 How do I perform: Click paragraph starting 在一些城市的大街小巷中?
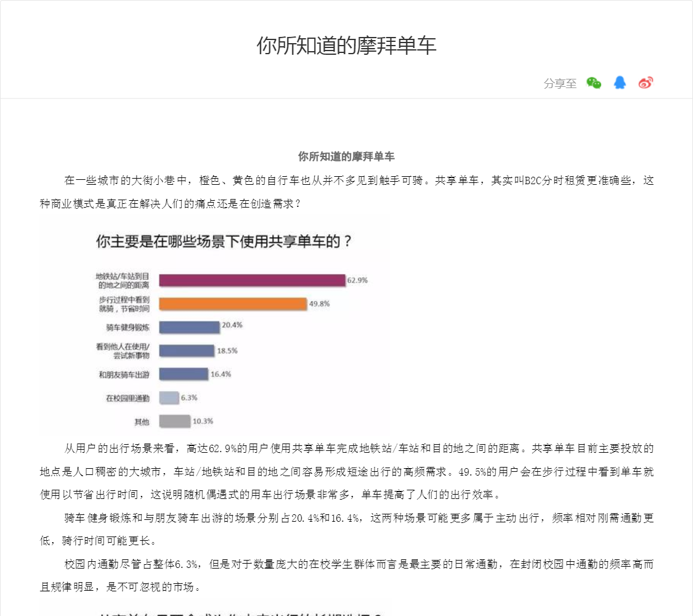pyautogui.click(x=346, y=192)
